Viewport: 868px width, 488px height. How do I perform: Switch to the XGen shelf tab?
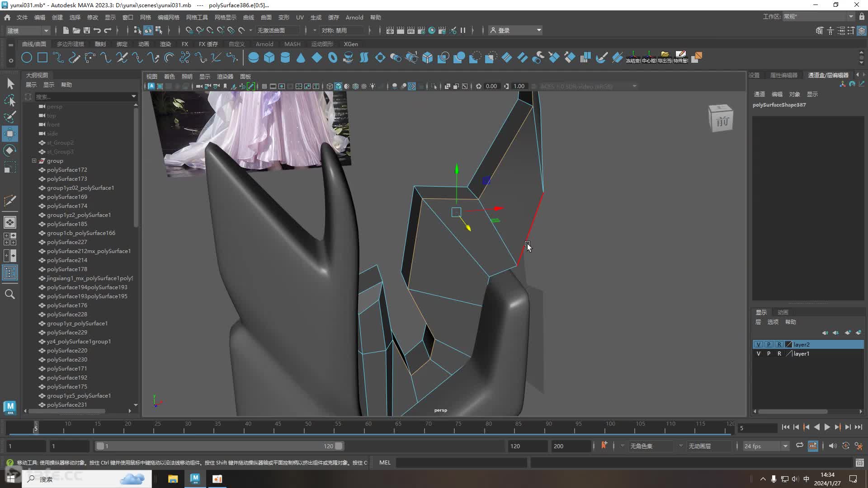[351, 44]
